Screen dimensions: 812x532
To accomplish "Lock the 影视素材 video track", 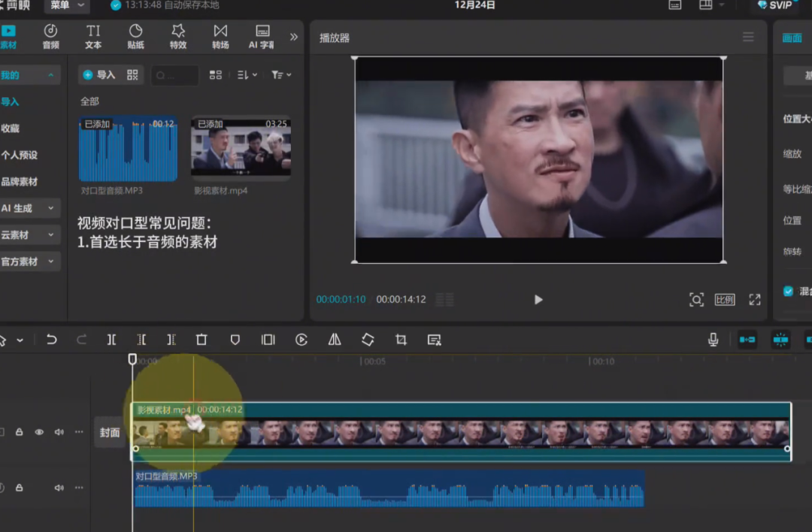I will pos(19,431).
